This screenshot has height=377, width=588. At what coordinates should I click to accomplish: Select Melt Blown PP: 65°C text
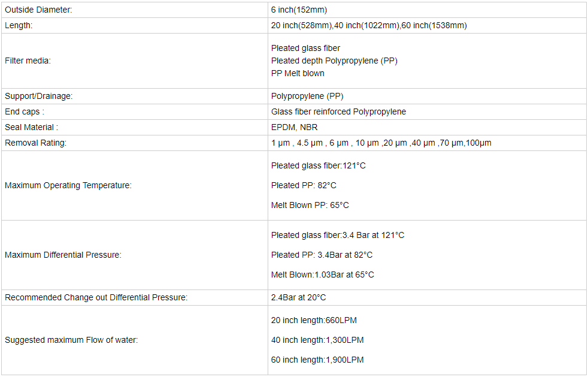click(x=310, y=206)
